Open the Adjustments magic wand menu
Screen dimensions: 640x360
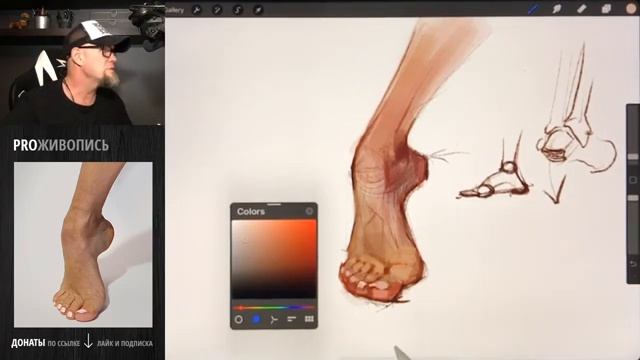pos(217,10)
